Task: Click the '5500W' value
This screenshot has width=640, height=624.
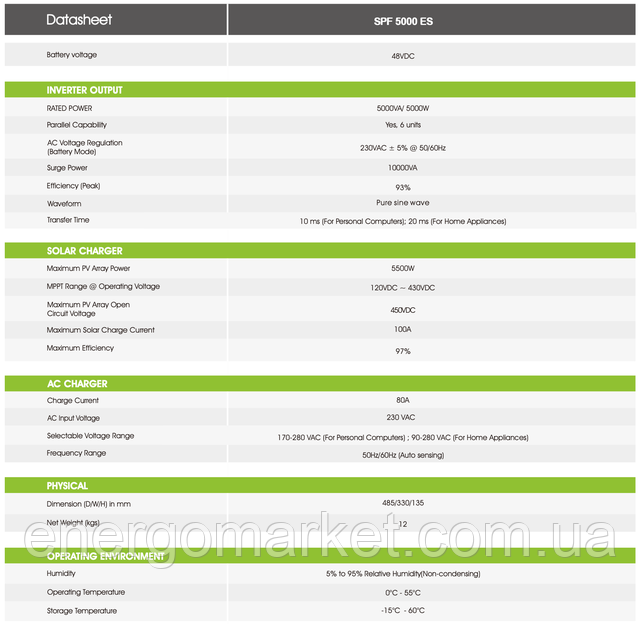Action: [403, 268]
